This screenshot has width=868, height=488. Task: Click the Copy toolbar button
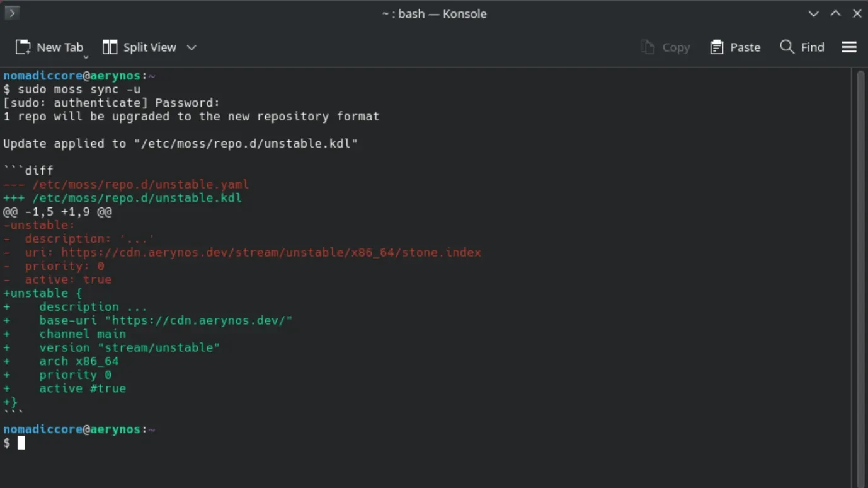coord(666,47)
